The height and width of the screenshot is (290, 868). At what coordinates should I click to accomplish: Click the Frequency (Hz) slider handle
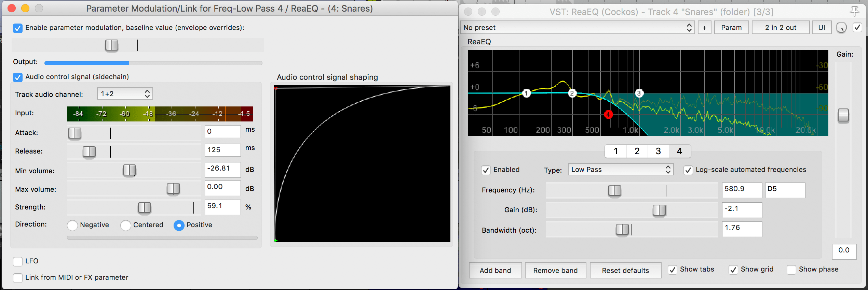[x=615, y=190]
